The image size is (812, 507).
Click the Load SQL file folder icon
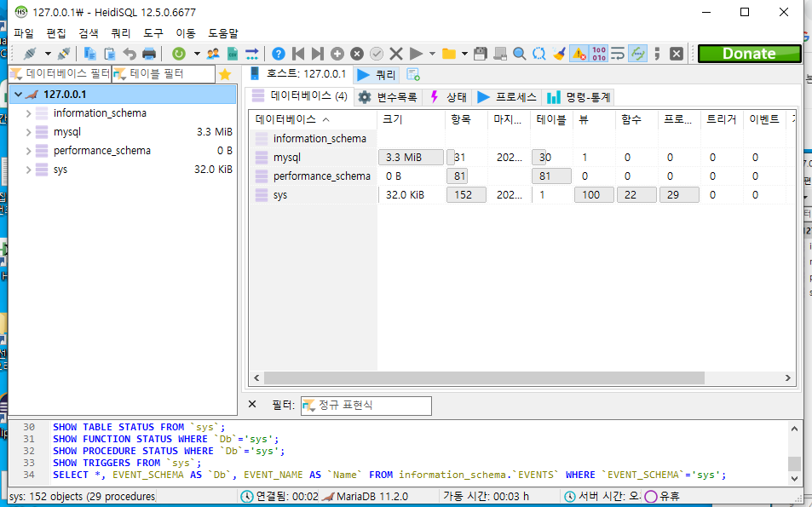448,54
